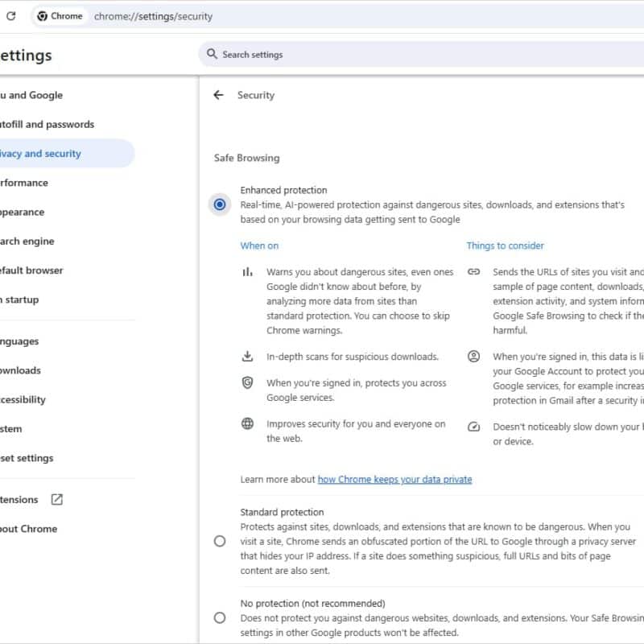Click the 'Things to consider' column heading
The width and height of the screenshot is (644, 644).
[506, 246]
